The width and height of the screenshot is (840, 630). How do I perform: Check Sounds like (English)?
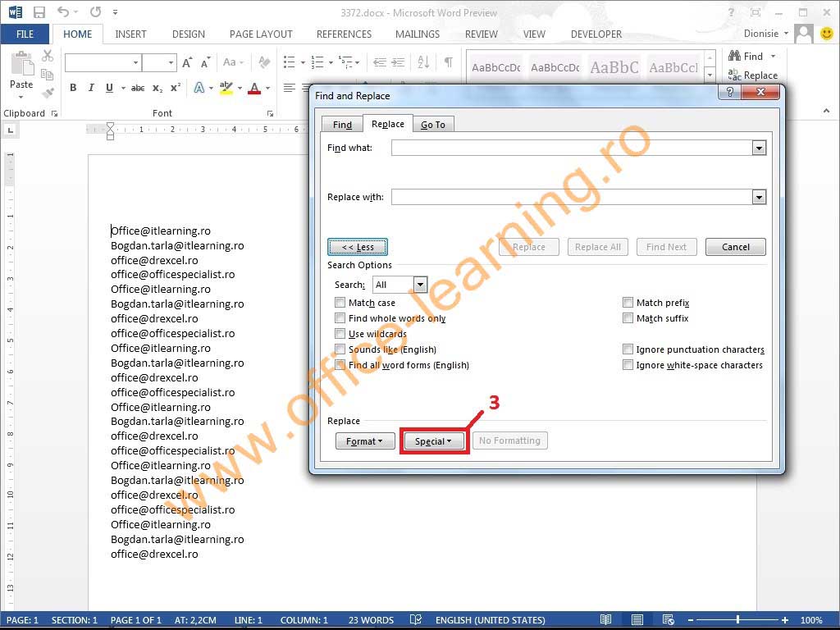340,349
